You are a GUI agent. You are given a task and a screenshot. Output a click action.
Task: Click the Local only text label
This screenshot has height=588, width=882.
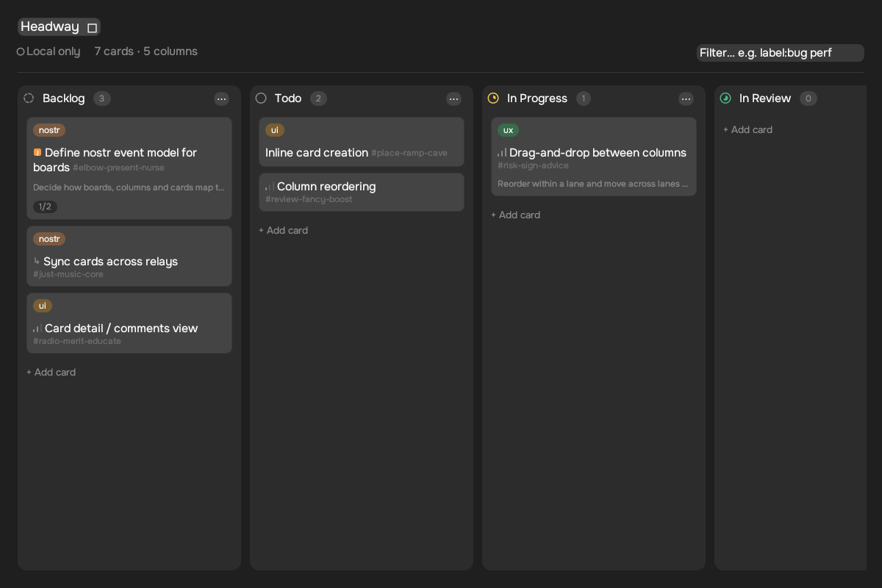point(54,51)
